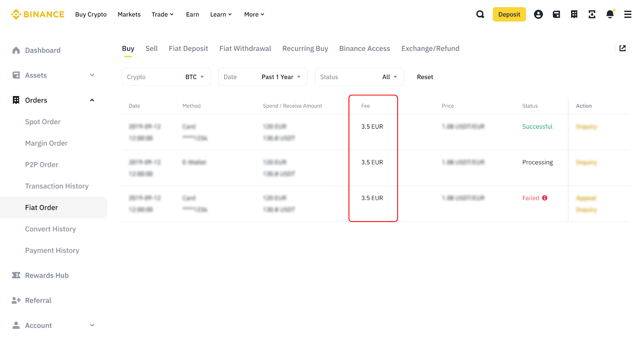Click the Appeal link in Failed row
Image resolution: width=644 pixels, height=343 pixels.
point(586,198)
